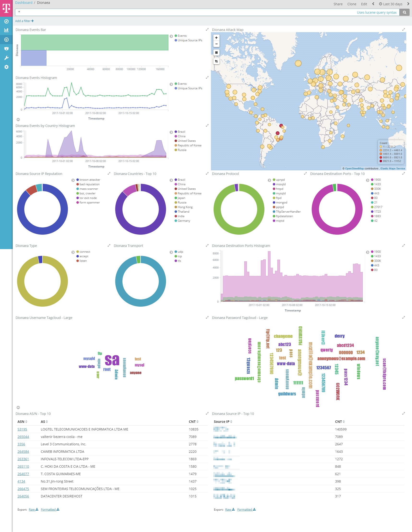412x532 pixels.
Task: Expand the Dionaea Events Bar panel fullscreen
Action: (207, 30)
